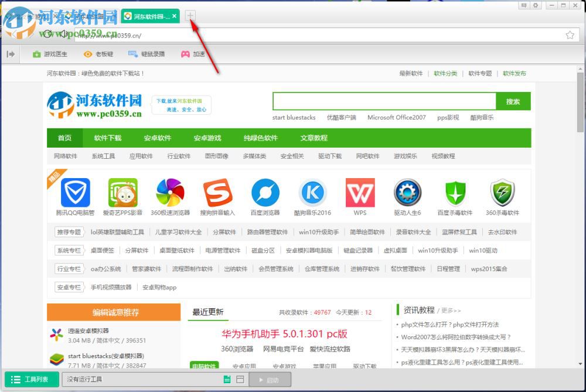Toggle the 工具列表 panel
586x392 pixels.
[30, 379]
